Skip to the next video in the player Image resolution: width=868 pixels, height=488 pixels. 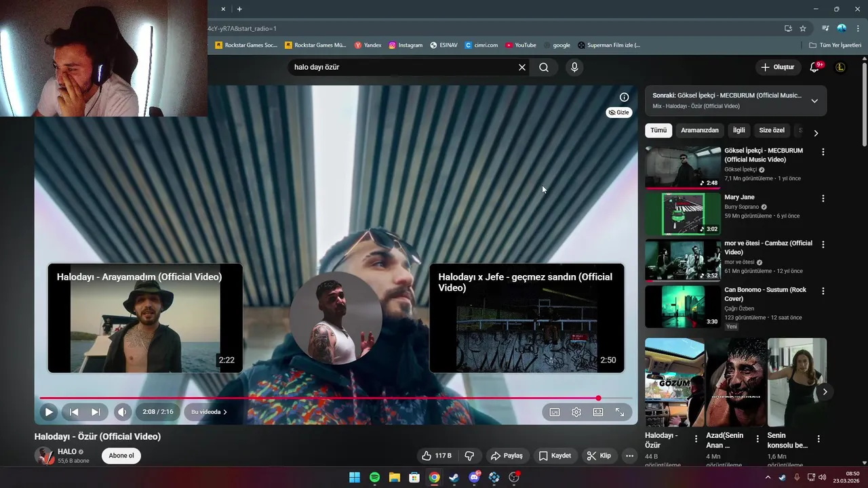pyautogui.click(x=96, y=411)
